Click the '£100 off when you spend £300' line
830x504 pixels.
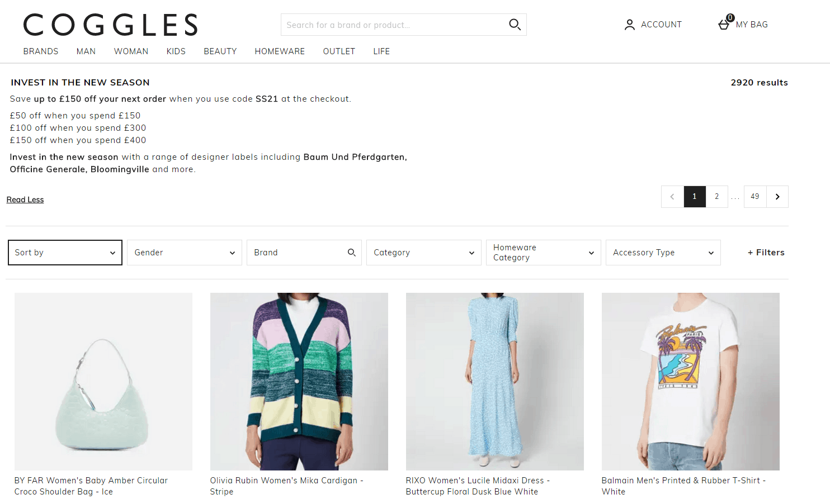[x=78, y=128]
